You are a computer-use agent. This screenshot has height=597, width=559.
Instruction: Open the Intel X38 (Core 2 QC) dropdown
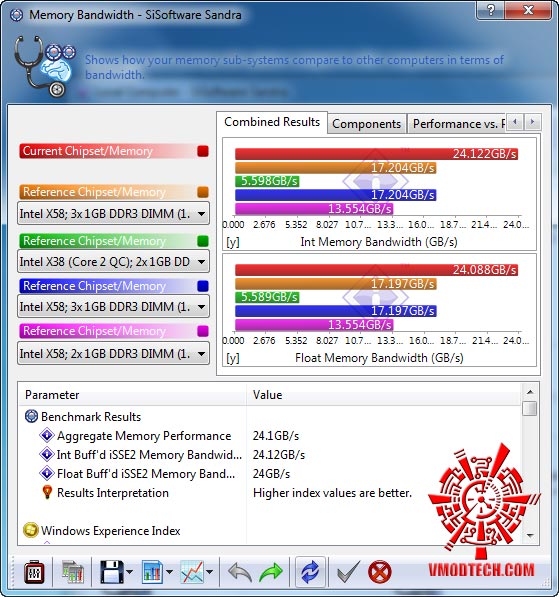(x=113, y=262)
